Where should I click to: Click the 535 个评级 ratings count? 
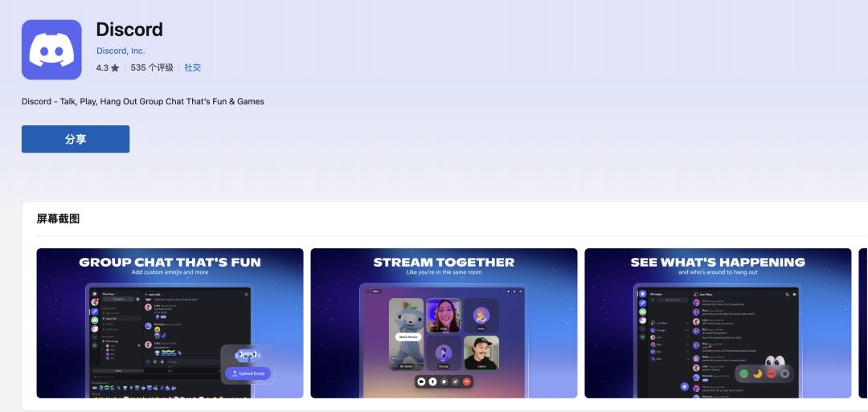152,67
